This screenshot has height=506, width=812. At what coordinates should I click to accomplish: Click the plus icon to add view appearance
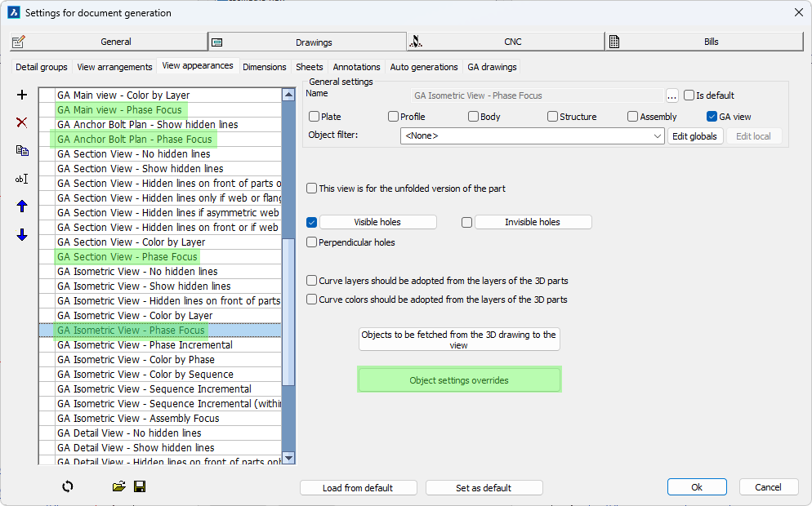(22, 95)
